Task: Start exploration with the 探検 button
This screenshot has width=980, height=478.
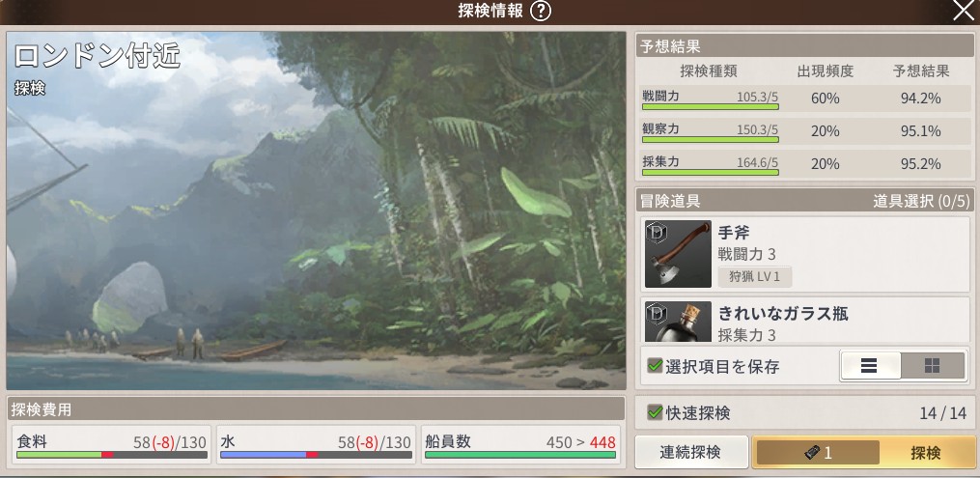Action: coord(863,452)
